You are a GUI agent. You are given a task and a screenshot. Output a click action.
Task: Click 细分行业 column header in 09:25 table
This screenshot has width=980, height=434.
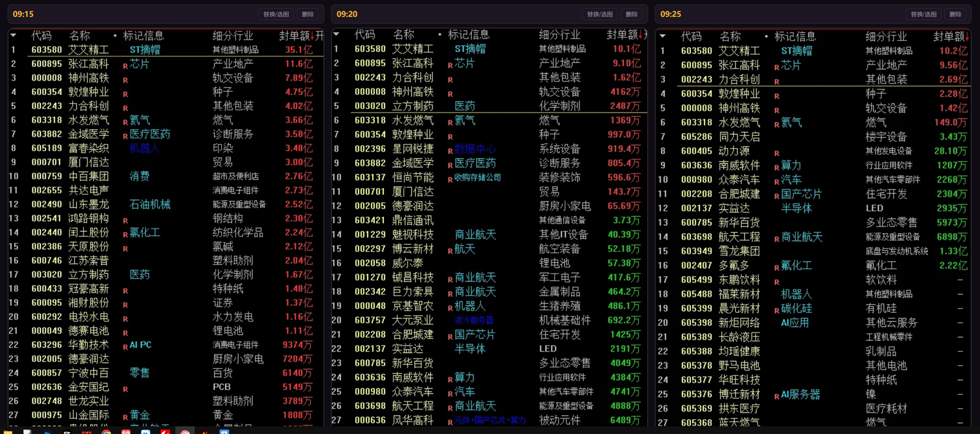[886, 36]
